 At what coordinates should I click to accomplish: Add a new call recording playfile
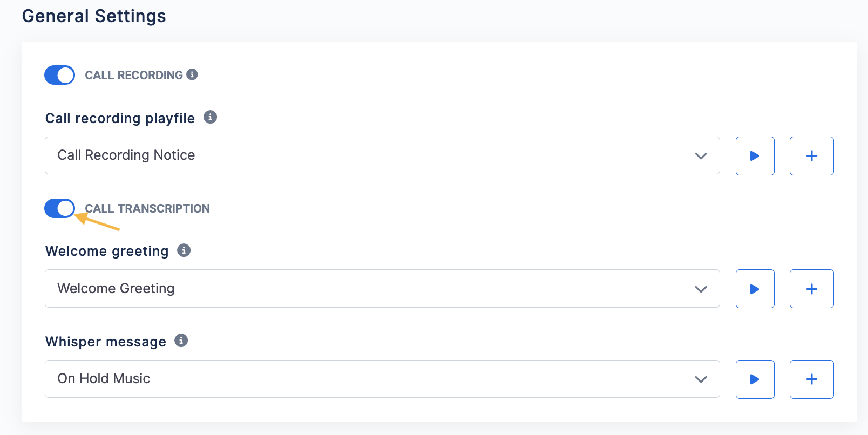(x=811, y=156)
